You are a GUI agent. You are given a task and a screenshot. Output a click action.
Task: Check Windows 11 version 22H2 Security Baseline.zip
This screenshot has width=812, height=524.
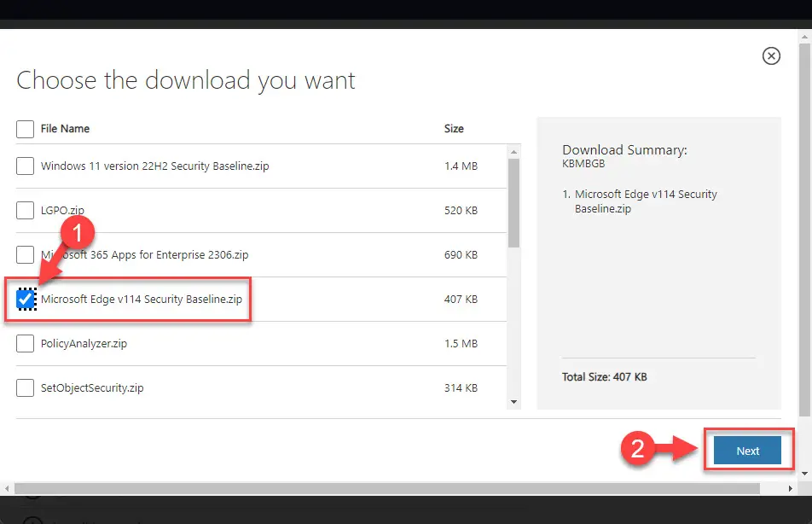click(25, 166)
